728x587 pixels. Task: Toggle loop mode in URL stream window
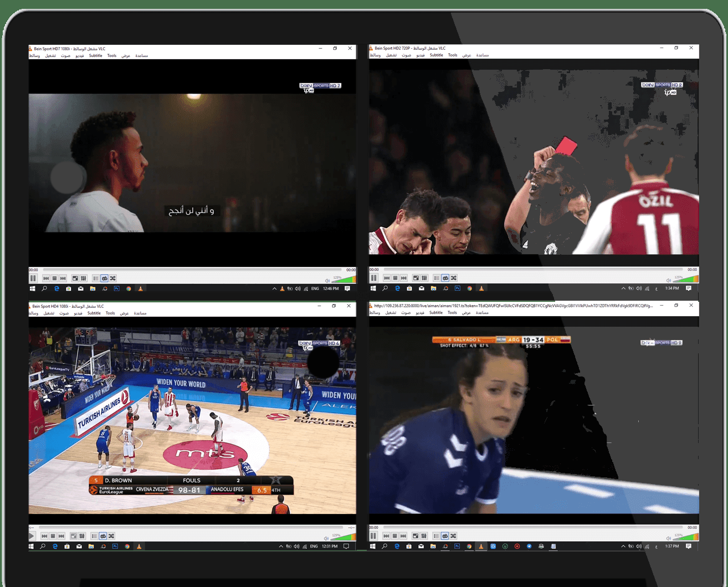pyautogui.click(x=444, y=535)
